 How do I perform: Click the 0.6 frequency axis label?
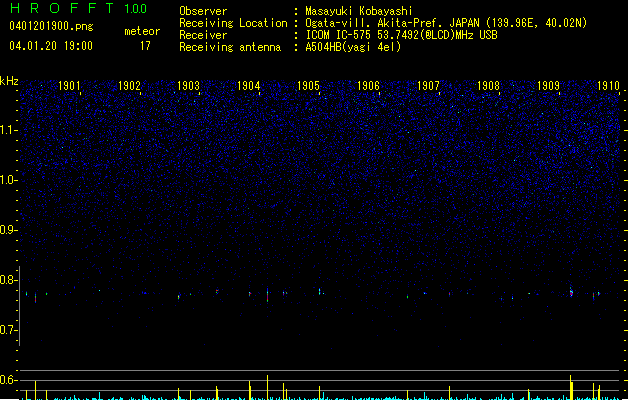pos(8,380)
